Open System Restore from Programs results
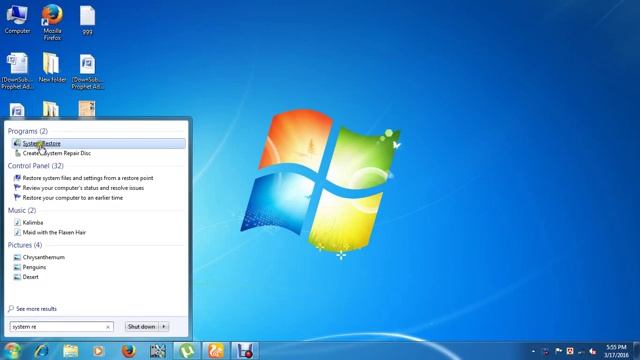640x360 pixels. pos(98,143)
